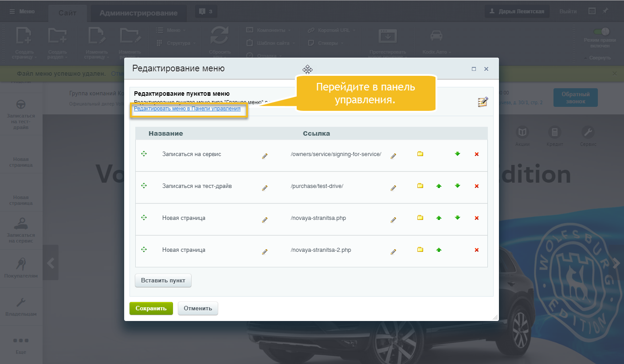624x364 pixels.
Task: Click previous slide arrow on banner
Action: point(51,263)
